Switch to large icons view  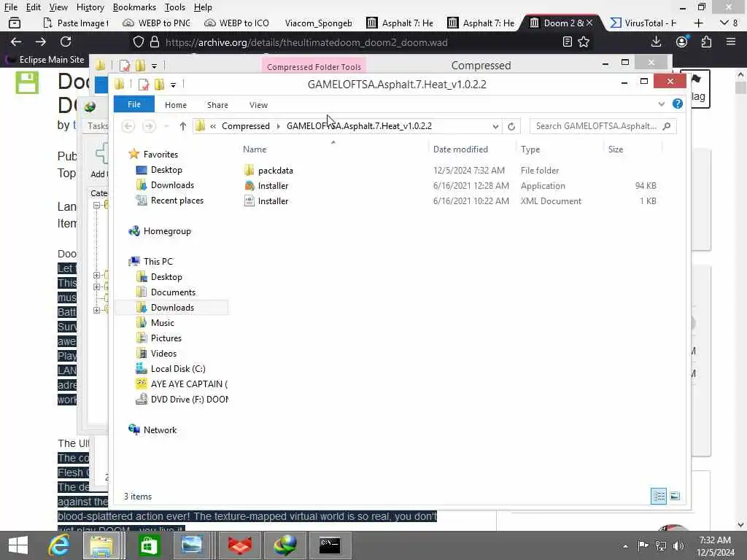click(675, 496)
